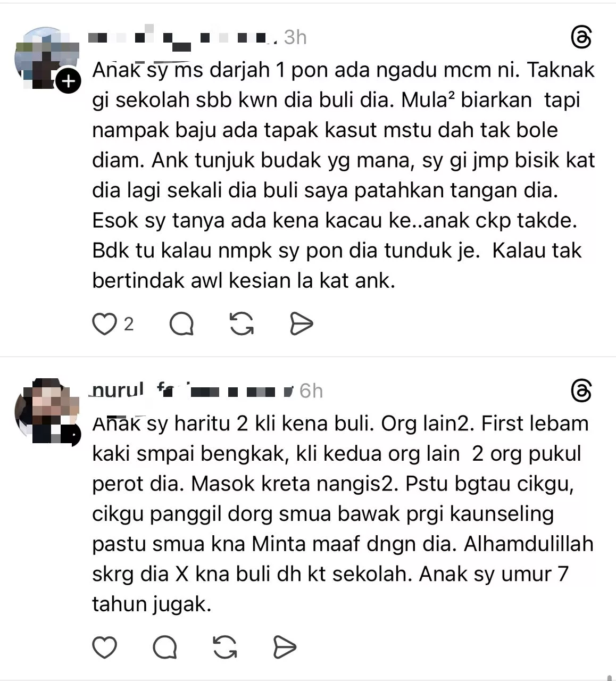616x681 pixels.
Task: Like the first comment with the heart icon
Action: pos(106,322)
